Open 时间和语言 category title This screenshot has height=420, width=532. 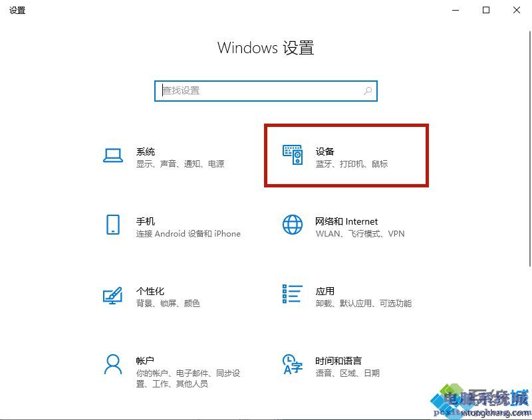coord(338,361)
